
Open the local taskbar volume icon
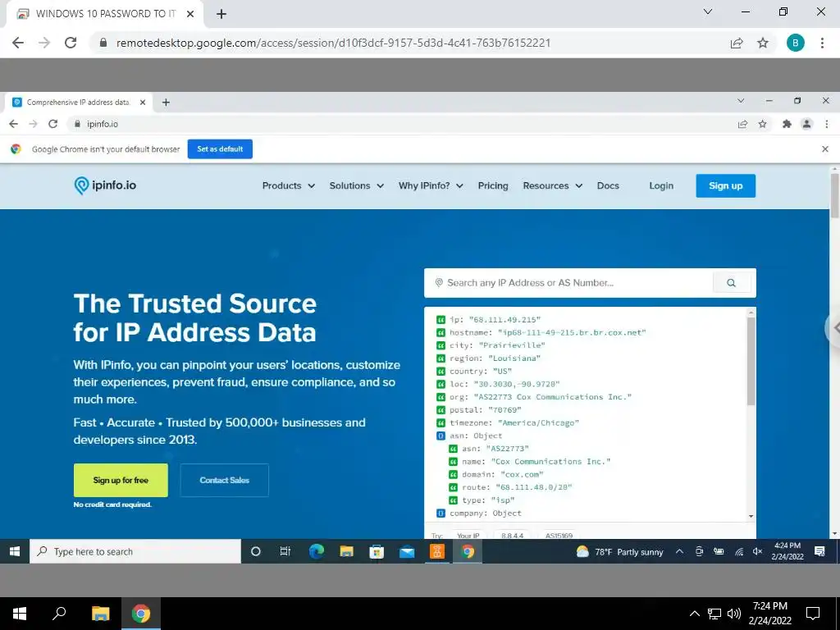[734, 614]
